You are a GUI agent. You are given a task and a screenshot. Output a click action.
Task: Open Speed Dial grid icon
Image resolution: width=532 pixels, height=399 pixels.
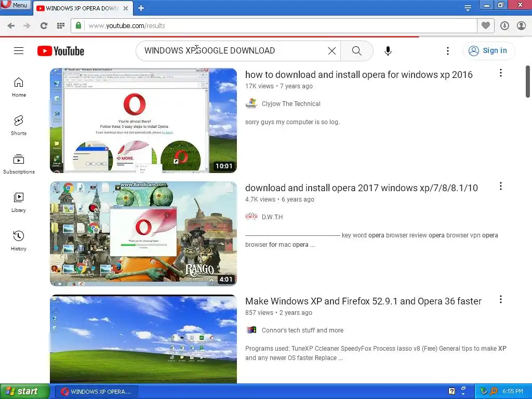(x=61, y=26)
